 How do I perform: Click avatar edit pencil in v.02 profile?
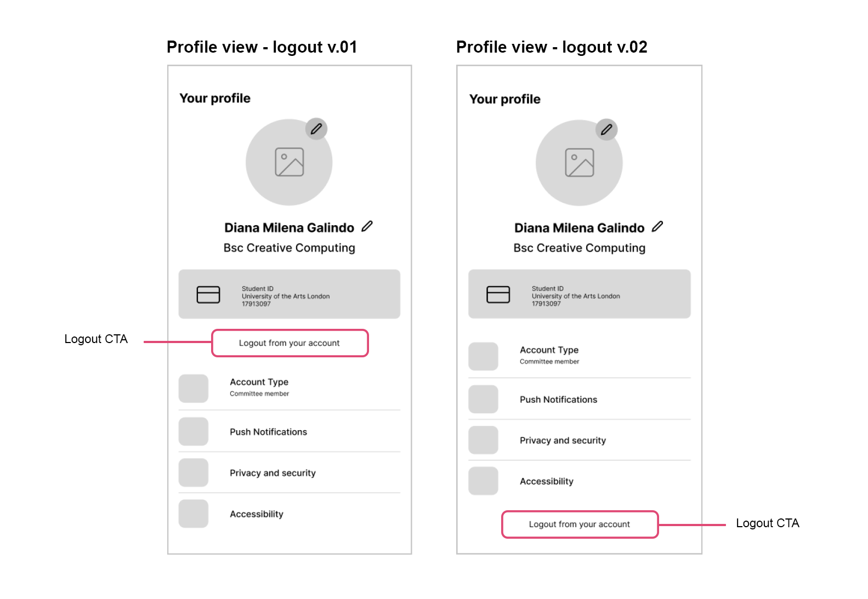coord(606,130)
